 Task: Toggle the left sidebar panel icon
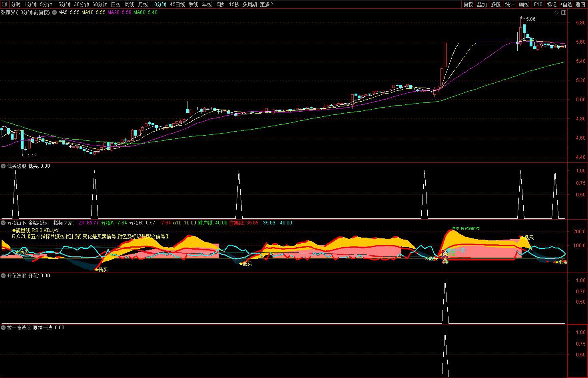pyautogui.click(x=5, y=4)
